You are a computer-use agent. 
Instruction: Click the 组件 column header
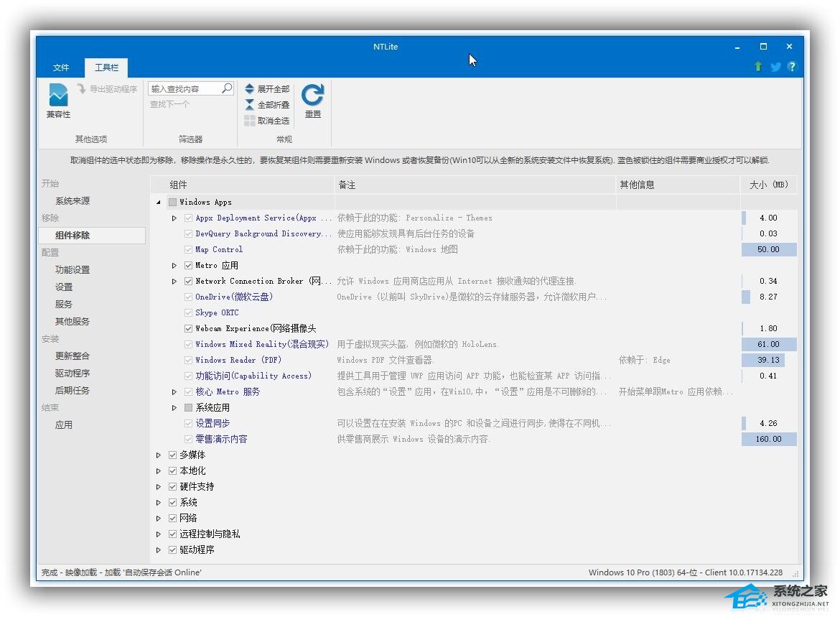(x=243, y=185)
